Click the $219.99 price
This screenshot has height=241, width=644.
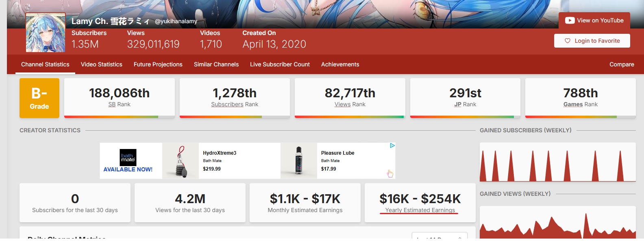[212, 169]
